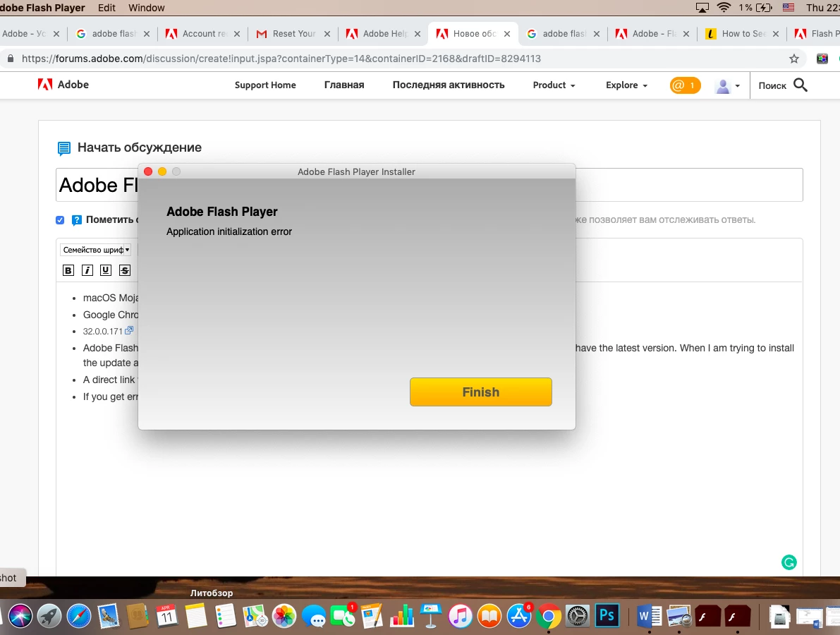Click the Wi-Fi icon in menu bar
Image resolution: width=840 pixels, height=635 pixels.
724,8
